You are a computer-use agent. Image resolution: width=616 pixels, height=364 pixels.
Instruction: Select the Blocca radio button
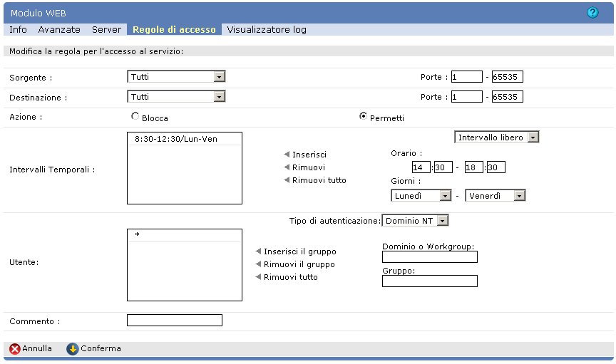[x=135, y=117]
